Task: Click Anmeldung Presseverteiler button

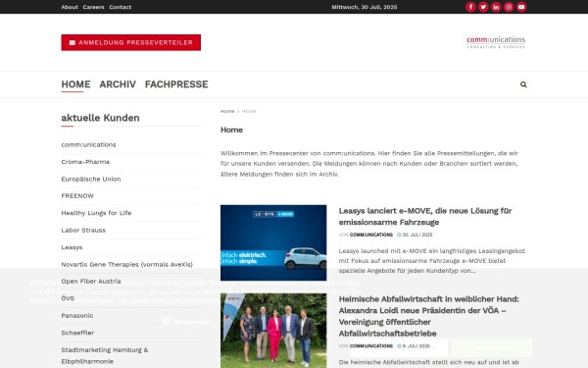Action: coord(131,42)
